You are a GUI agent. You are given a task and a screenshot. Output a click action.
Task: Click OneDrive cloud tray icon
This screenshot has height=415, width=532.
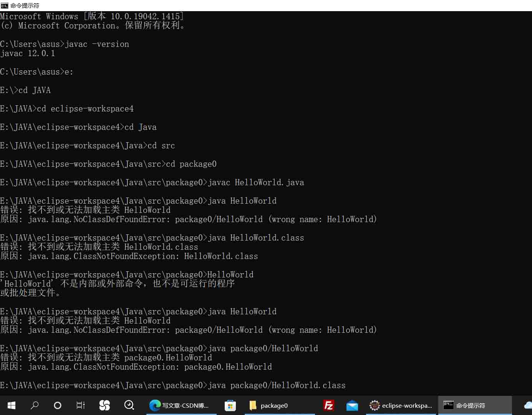click(529, 405)
